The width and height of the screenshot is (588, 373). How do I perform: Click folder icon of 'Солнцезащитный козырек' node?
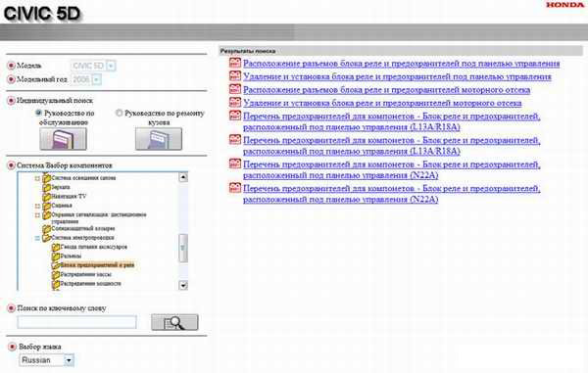[46, 228]
